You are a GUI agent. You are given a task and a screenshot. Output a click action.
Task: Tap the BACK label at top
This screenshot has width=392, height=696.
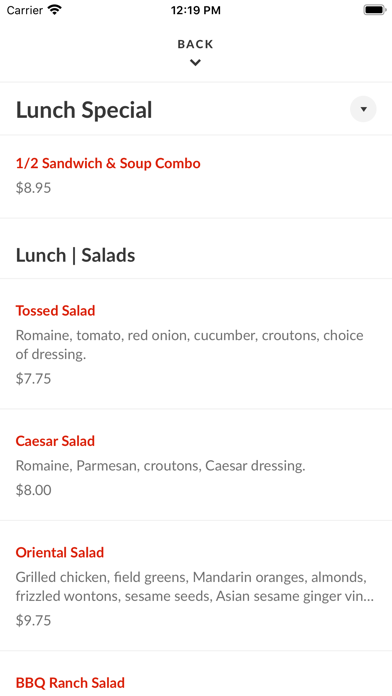[195, 44]
